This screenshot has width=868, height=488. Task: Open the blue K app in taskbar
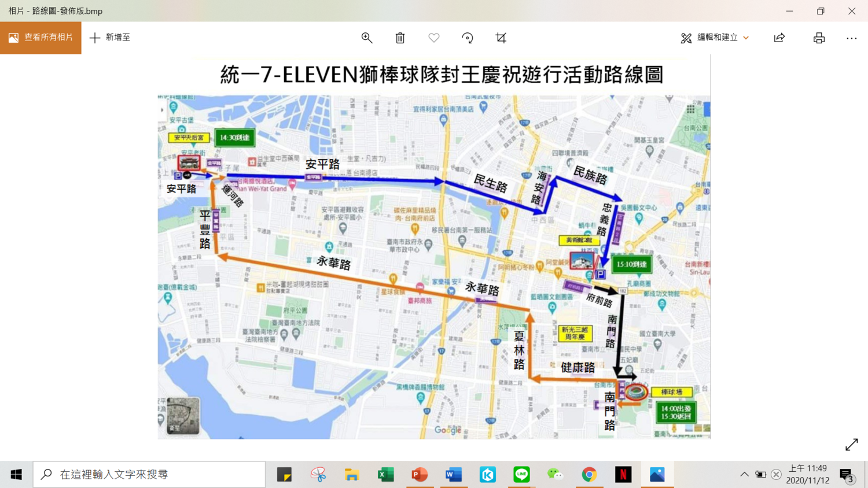[x=488, y=474]
